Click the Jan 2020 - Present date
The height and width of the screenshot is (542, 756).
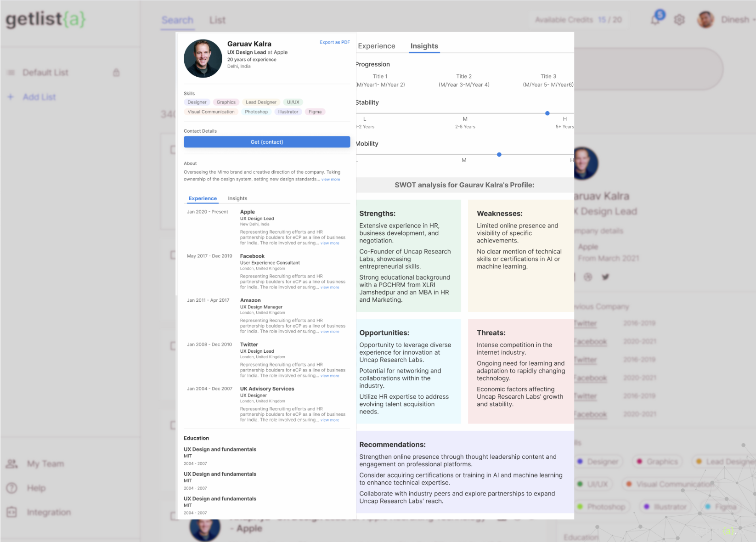[x=208, y=212]
